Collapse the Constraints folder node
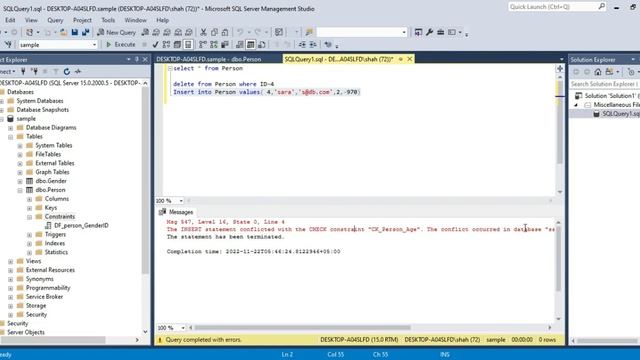The width and height of the screenshot is (640, 360). pos(29,217)
